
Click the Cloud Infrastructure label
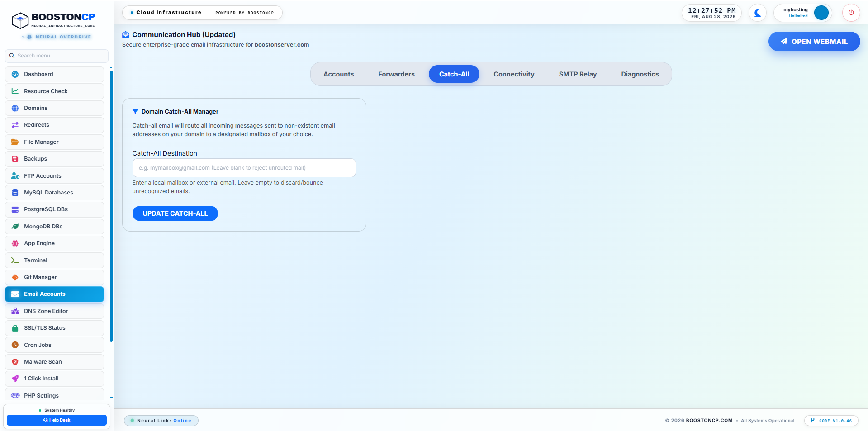coord(169,13)
